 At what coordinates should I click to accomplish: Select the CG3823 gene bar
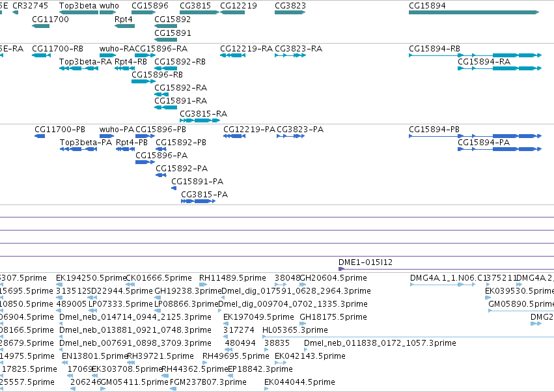click(x=290, y=12)
